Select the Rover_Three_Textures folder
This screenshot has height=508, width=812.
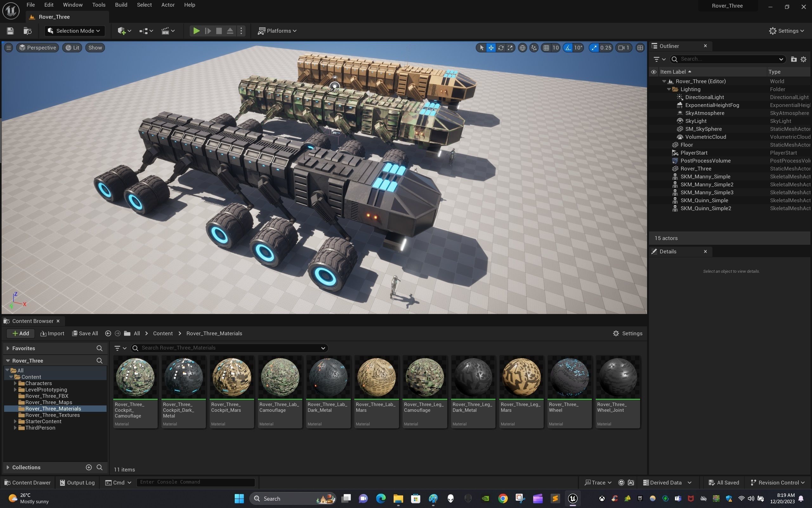pos(52,415)
